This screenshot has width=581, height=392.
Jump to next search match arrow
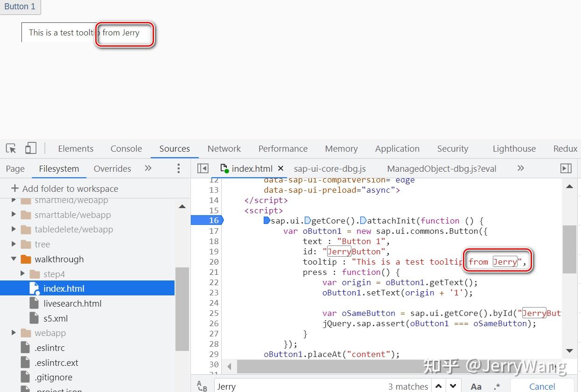click(453, 386)
